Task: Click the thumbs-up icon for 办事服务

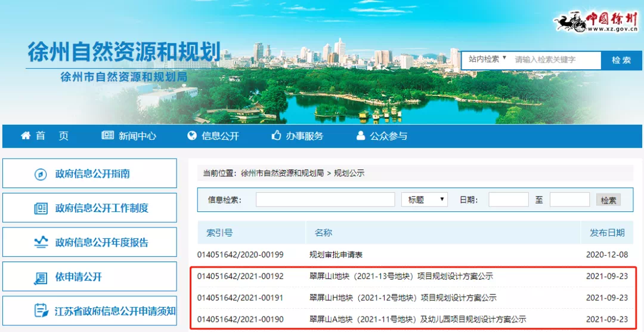Action: coord(276,136)
